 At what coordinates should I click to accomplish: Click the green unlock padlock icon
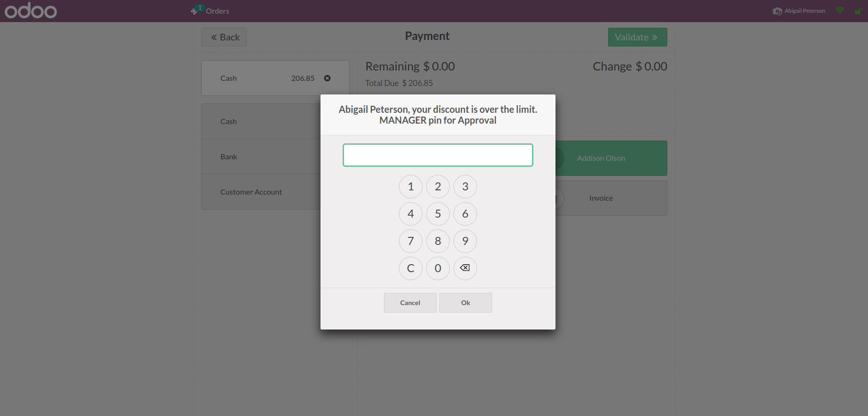click(858, 11)
